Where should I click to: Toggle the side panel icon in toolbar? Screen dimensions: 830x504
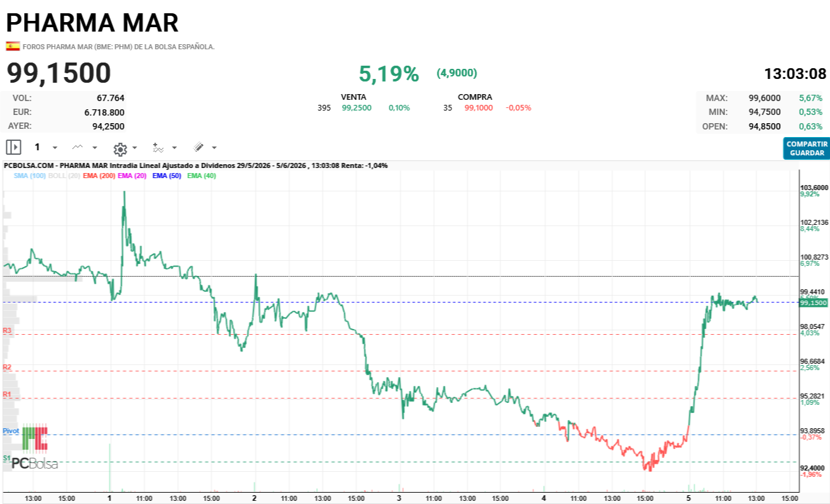13,147
